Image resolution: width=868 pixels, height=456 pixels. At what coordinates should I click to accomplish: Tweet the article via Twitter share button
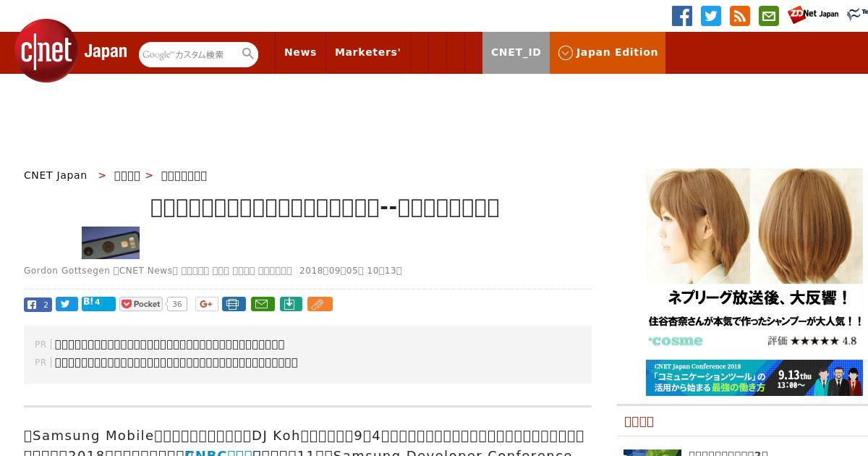click(67, 304)
